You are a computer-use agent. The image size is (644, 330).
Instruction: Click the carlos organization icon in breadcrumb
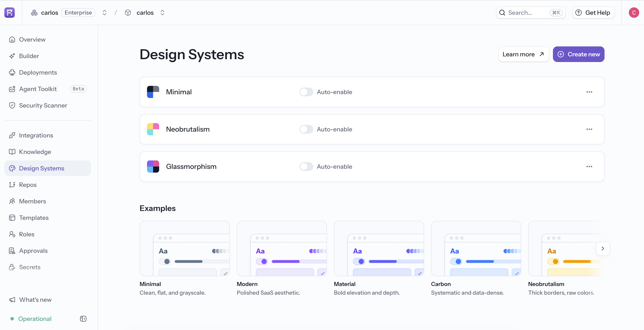[34, 13]
